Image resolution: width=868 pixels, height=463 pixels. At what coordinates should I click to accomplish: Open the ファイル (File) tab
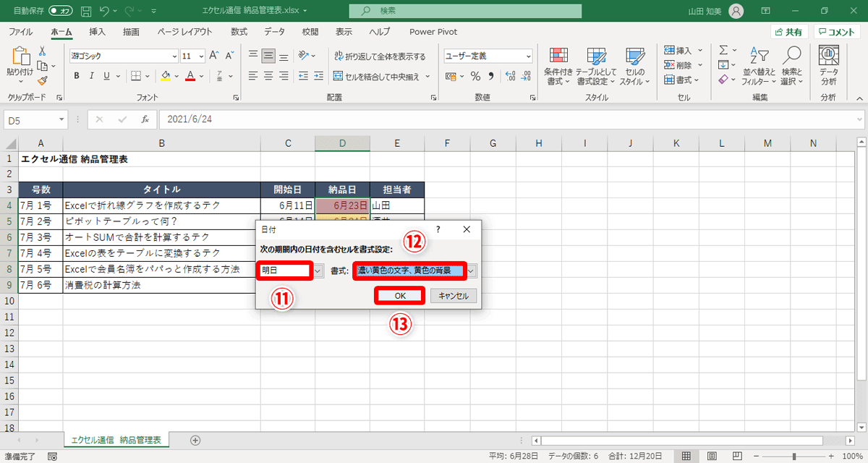pyautogui.click(x=20, y=32)
